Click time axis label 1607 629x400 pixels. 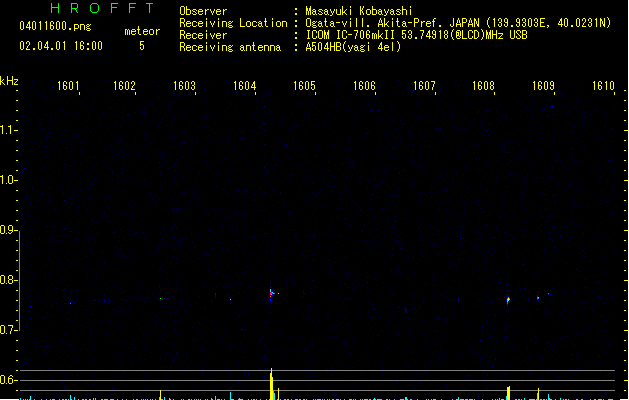pyautogui.click(x=424, y=86)
